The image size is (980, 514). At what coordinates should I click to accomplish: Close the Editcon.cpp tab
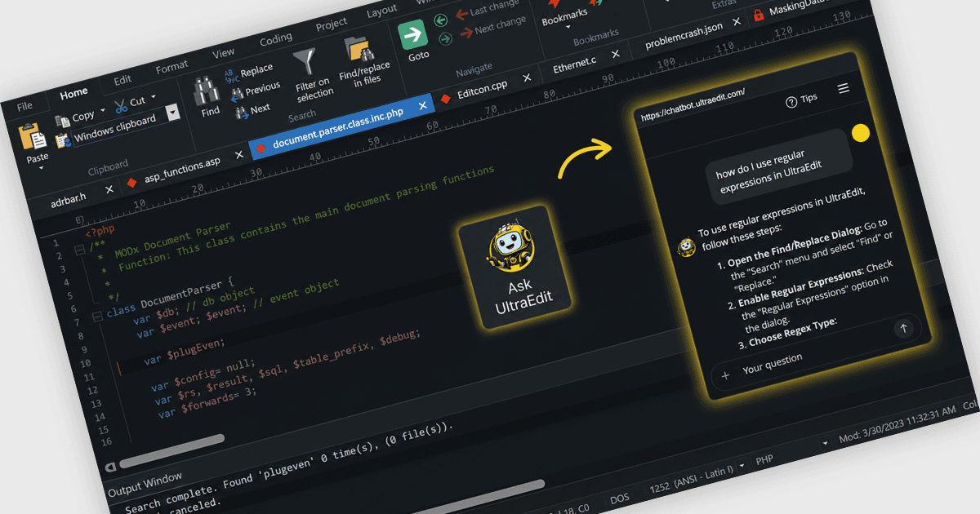[527, 78]
